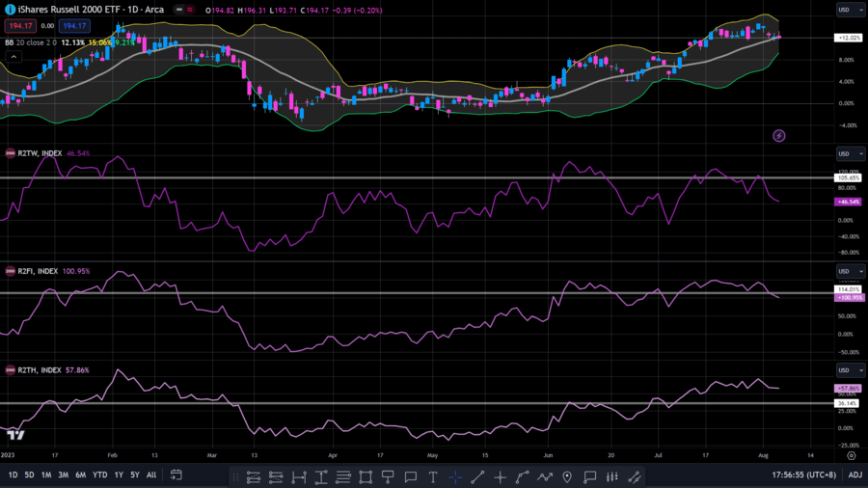Image resolution: width=868 pixels, height=488 pixels.
Task: Show All time range
Action: click(151, 474)
